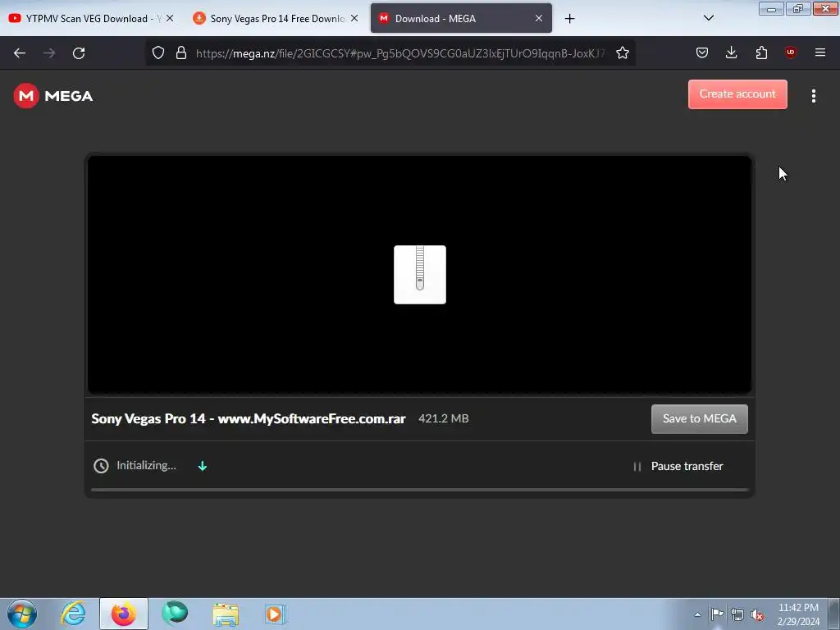
Task: Close the Download - MEGA tab
Action: 539,18
